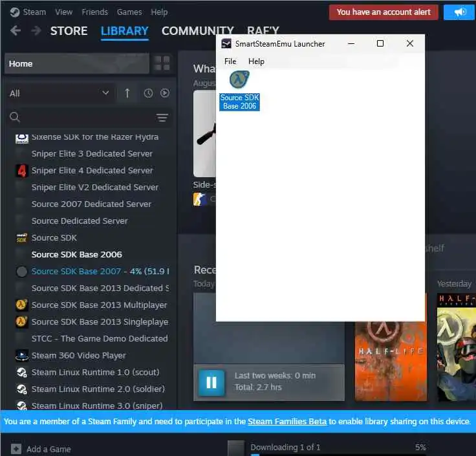Click Source SDK Base 2007 download icon
The width and height of the screenshot is (476, 456).
pos(22,272)
